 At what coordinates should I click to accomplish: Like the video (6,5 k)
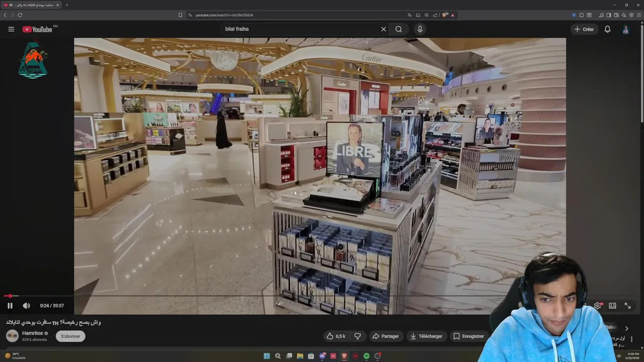336,336
